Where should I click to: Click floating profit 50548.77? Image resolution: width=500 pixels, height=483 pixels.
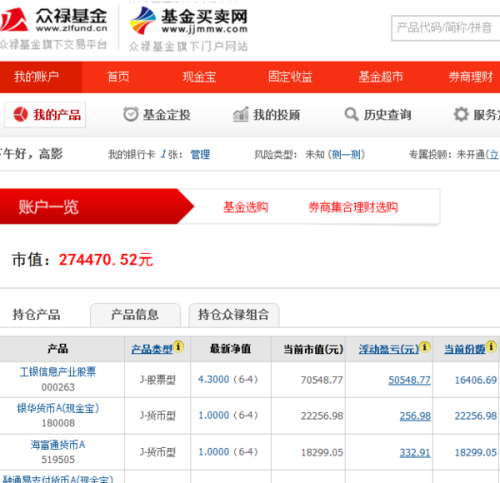click(x=409, y=380)
